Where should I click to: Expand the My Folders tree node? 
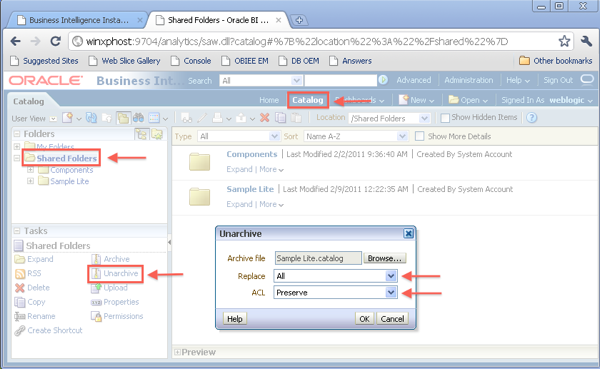(x=17, y=146)
